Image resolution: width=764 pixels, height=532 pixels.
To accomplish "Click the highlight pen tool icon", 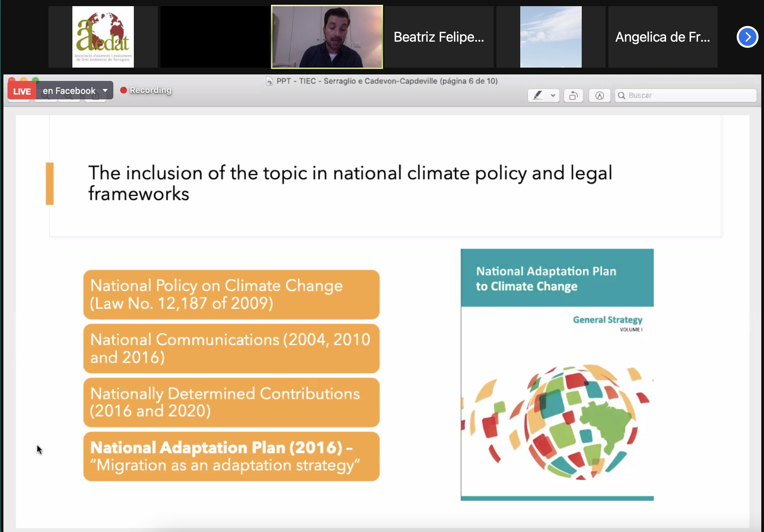I will (x=538, y=95).
